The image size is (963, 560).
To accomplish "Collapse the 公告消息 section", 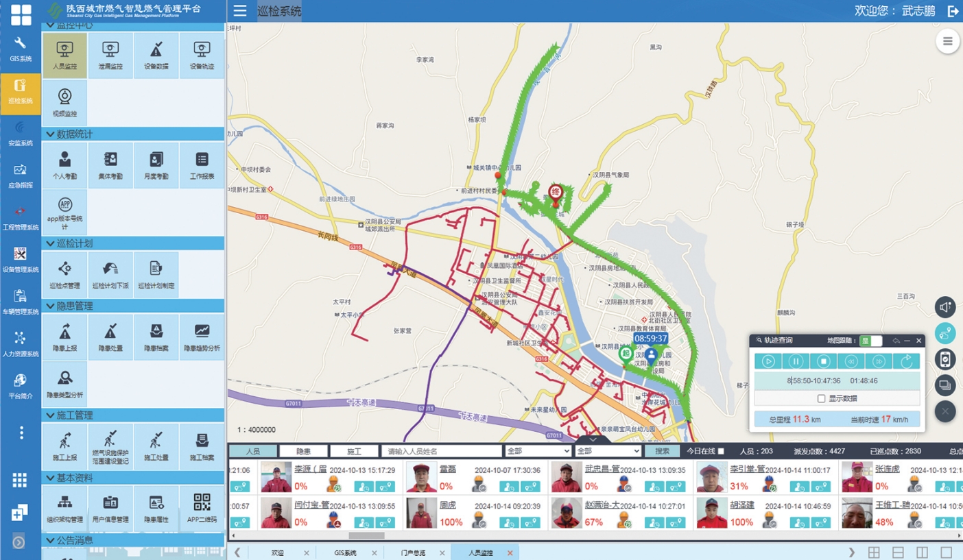I will click(x=133, y=540).
